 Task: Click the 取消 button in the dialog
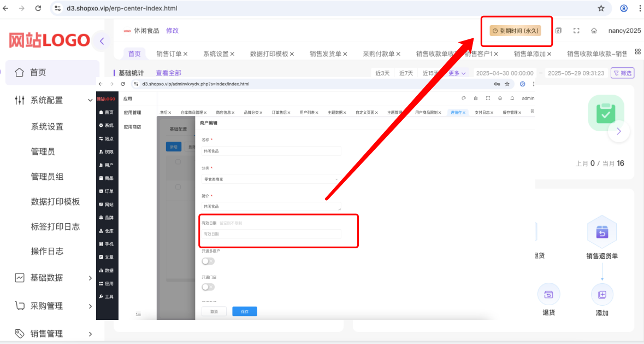click(214, 312)
